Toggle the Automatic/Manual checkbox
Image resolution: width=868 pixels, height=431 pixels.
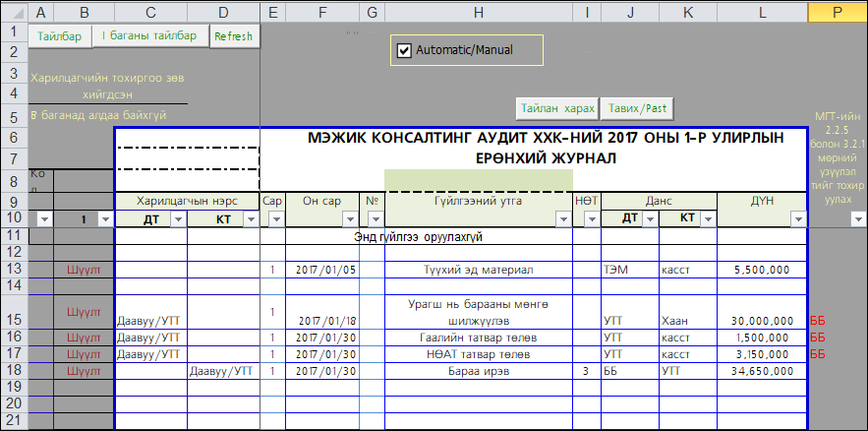pyautogui.click(x=403, y=50)
